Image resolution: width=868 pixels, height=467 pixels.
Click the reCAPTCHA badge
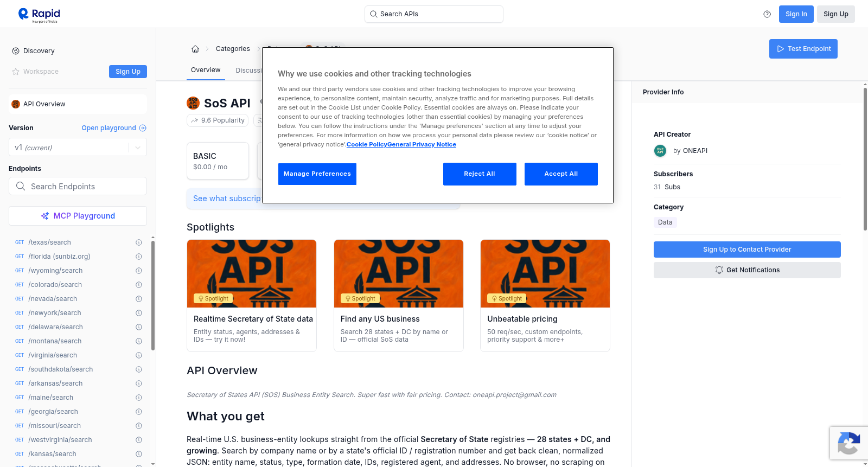coord(848,443)
